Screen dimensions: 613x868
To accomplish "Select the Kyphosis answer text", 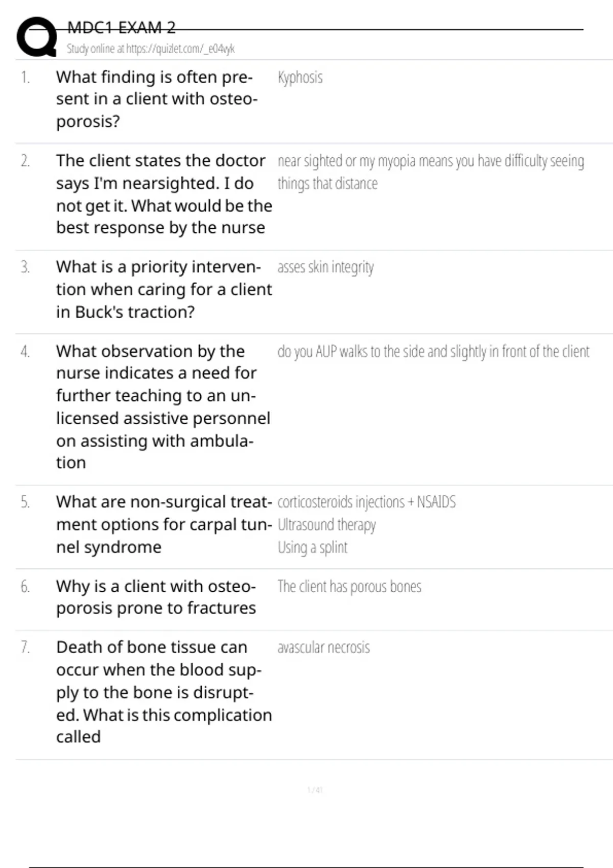I will coord(300,78).
